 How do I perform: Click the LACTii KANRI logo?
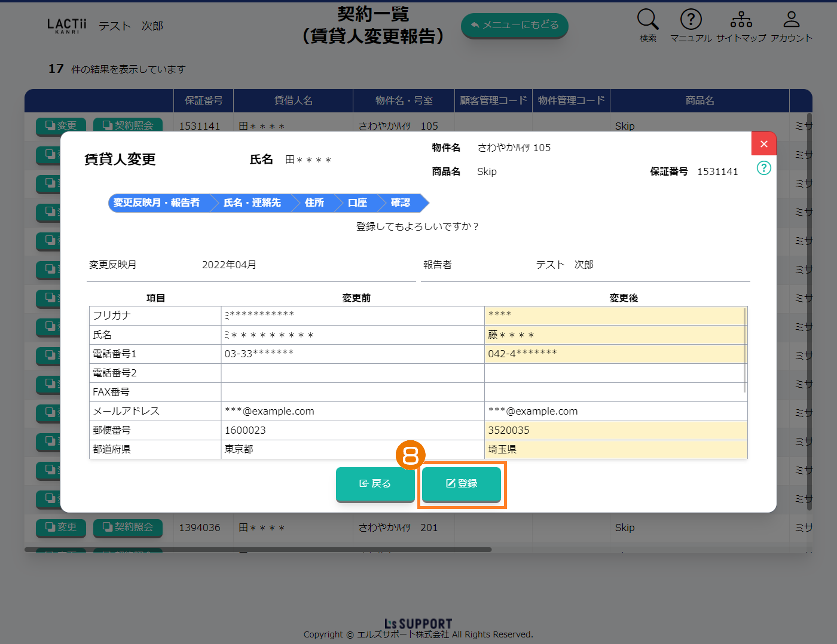[67, 26]
